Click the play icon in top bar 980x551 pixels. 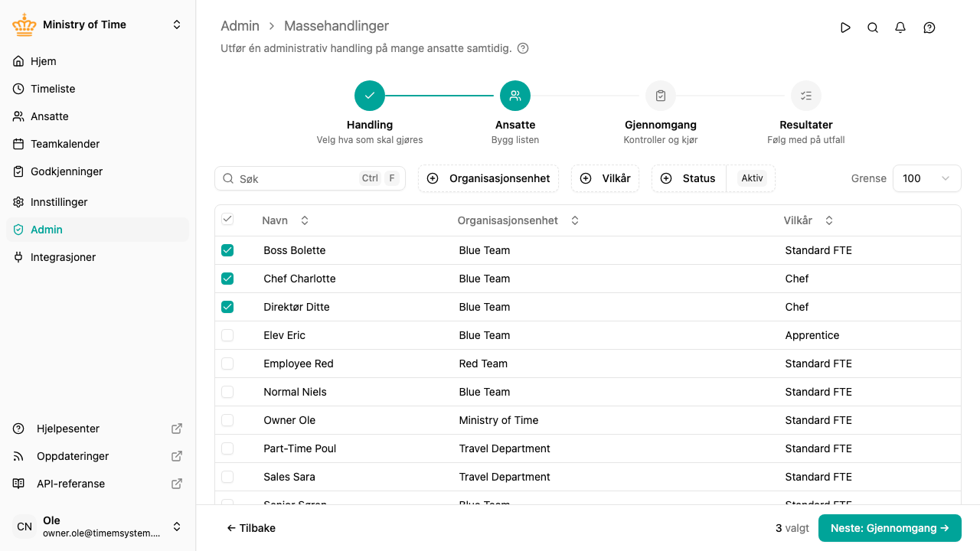pos(845,28)
